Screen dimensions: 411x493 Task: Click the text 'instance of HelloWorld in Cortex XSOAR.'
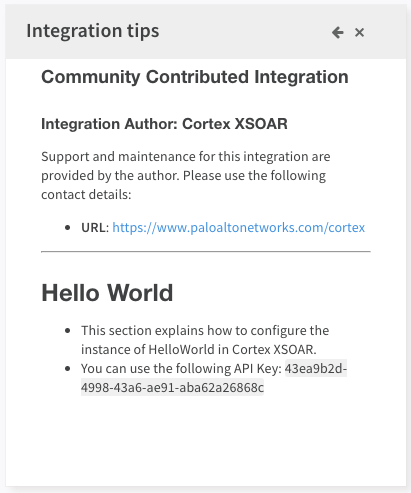click(x=199, y=350)
